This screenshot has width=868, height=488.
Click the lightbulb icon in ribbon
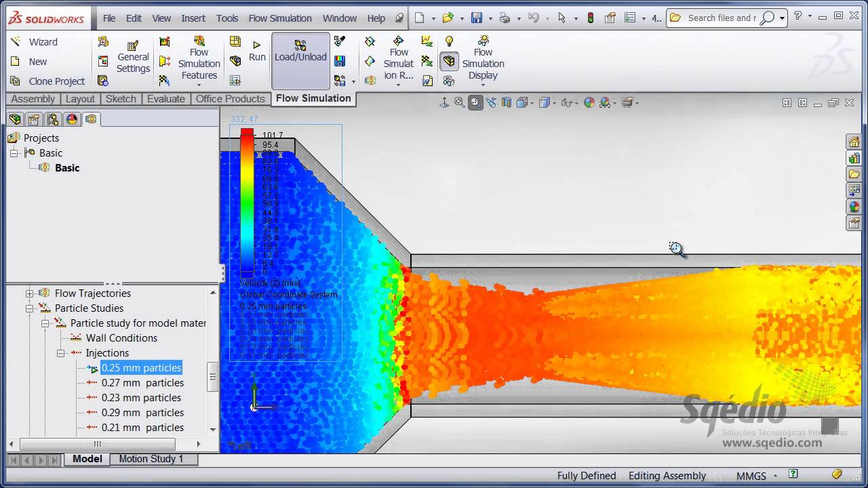pyautogui.click(x=449, y=42)
